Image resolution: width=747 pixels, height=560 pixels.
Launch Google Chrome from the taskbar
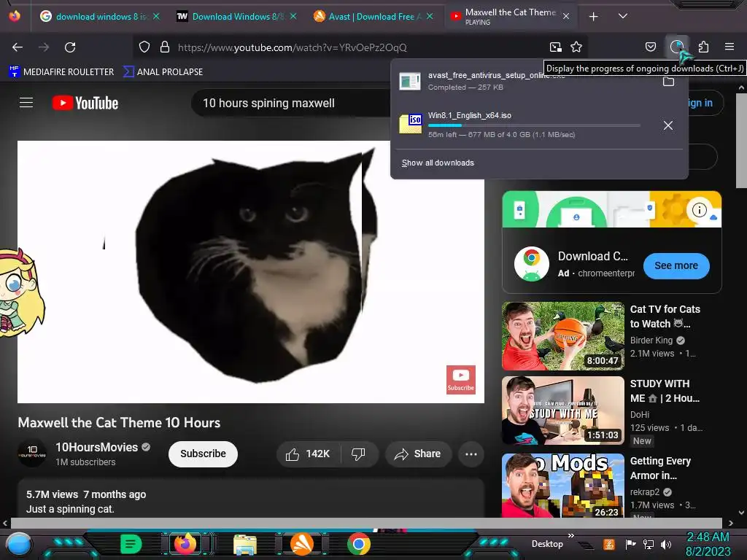(358, 544)
